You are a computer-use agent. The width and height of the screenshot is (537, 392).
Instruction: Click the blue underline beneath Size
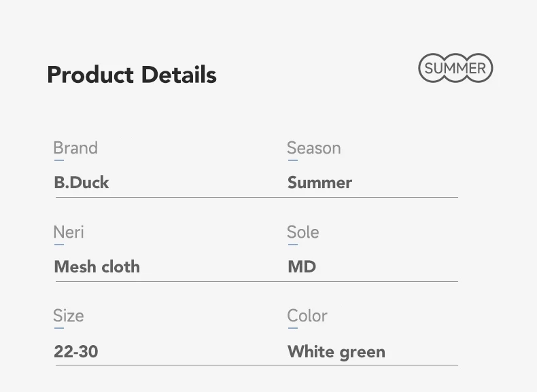click(59, 328)
